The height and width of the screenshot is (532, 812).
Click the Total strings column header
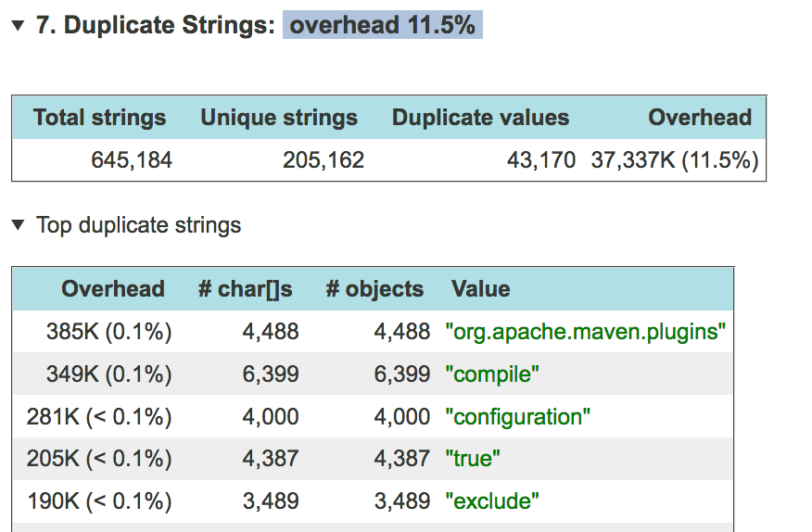99,118
